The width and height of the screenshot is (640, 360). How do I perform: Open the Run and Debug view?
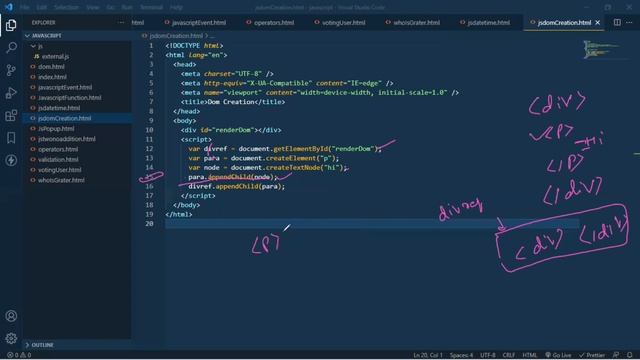click(x=11, y=93)
